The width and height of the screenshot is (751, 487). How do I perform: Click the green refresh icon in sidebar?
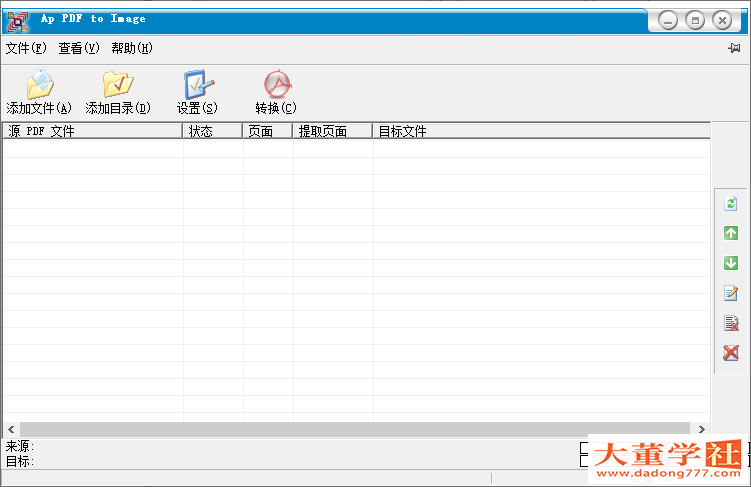coord(731,203)
